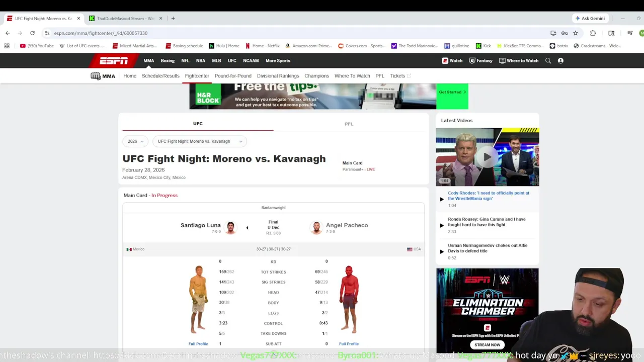Open Pound-for-Pound subnav link
644x362 pixels.
[233, 76]
